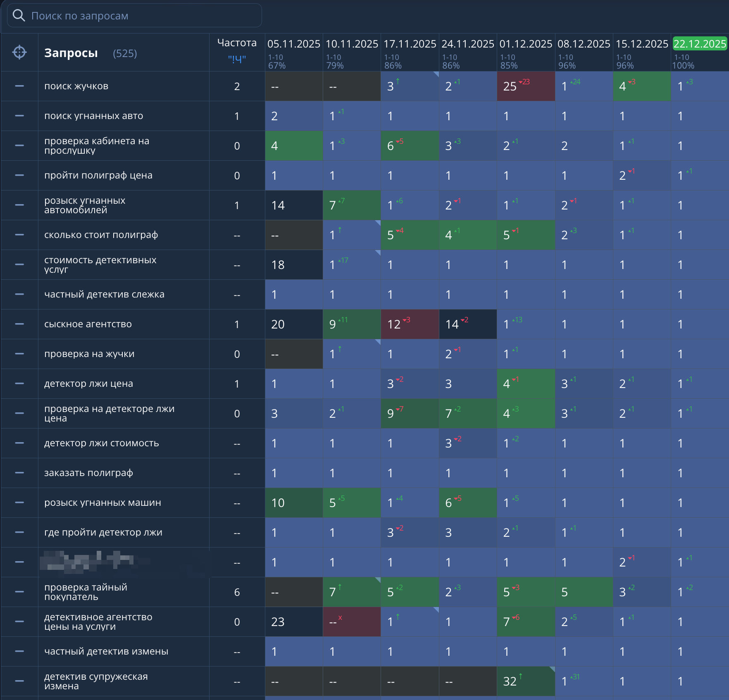Screen dimensions: 729x700
Task: Open the 'поиск угнанных авто' query
Action: tap(94, 116)
